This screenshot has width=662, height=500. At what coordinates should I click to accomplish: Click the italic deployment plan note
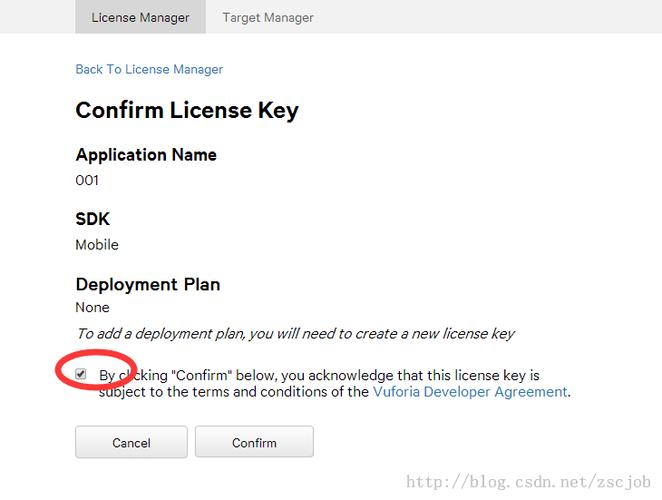click(295, 334)
